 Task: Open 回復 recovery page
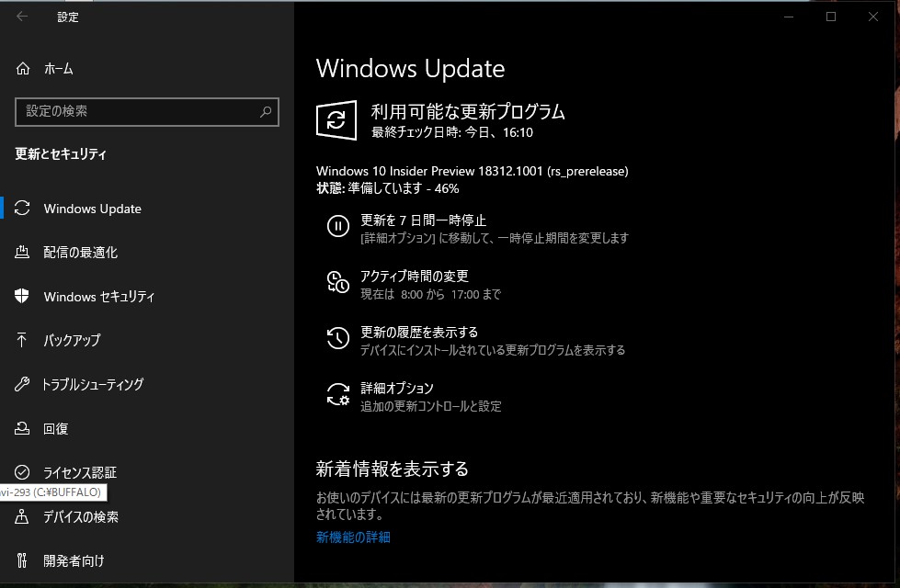pos(55,429)
